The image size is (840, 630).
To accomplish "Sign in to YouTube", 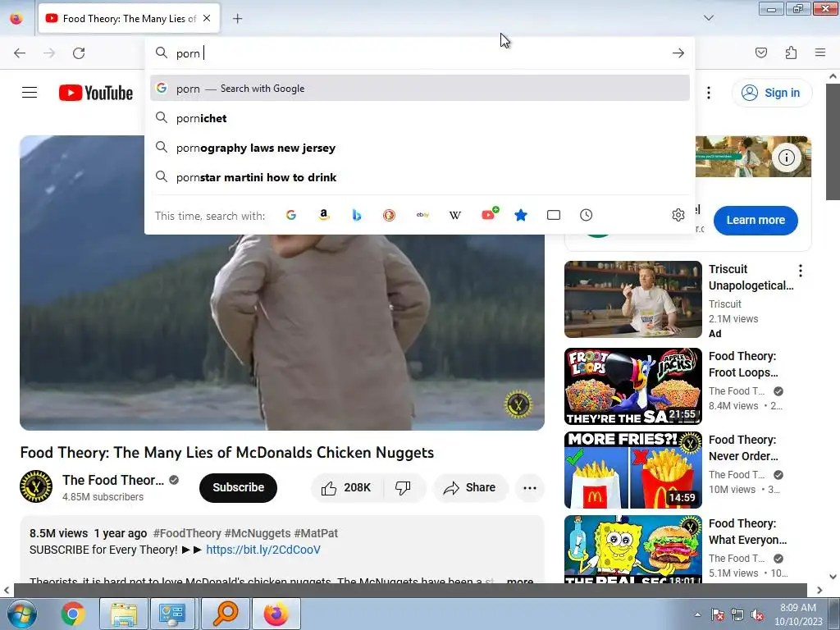I will point(772,93).
